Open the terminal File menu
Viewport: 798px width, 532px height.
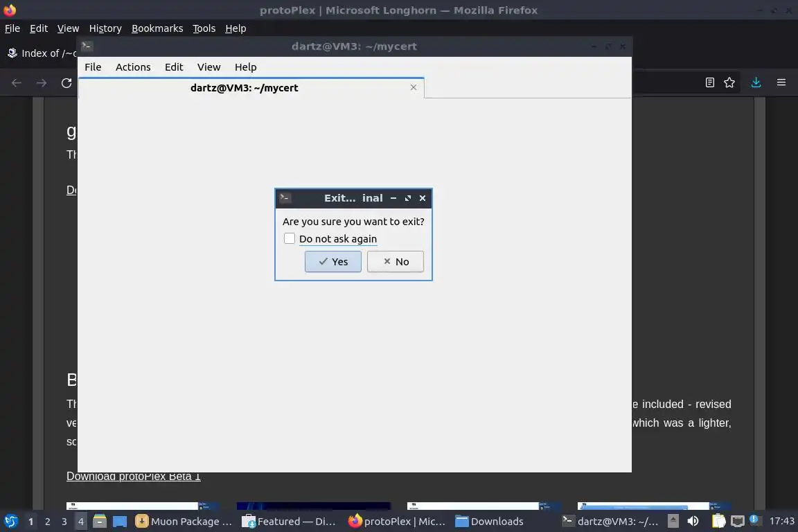click(93, 67)
